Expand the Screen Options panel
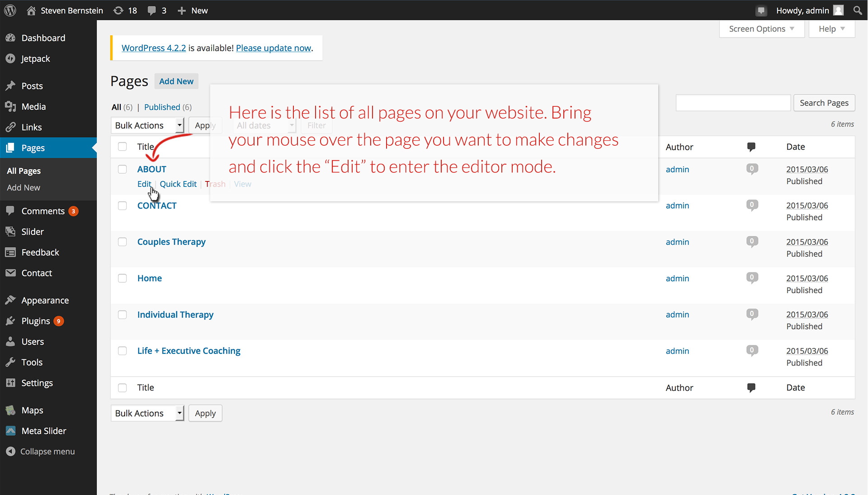Screen dimensions: 868x495 761,29
